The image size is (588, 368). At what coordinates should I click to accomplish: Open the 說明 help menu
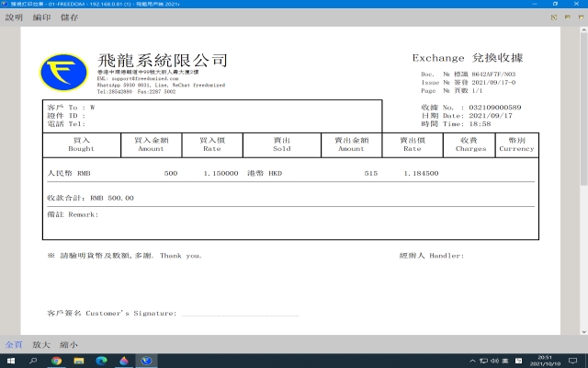point(14,17)
